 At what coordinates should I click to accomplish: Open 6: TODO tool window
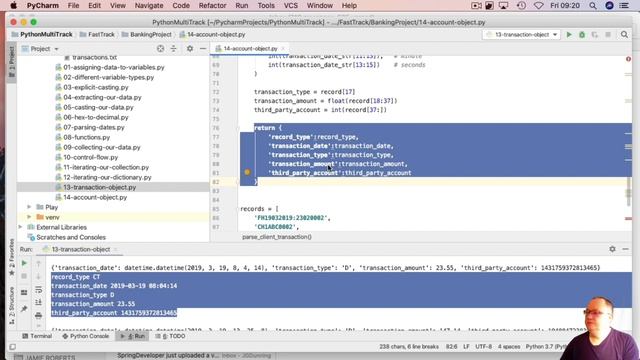[x=171, y=336]
